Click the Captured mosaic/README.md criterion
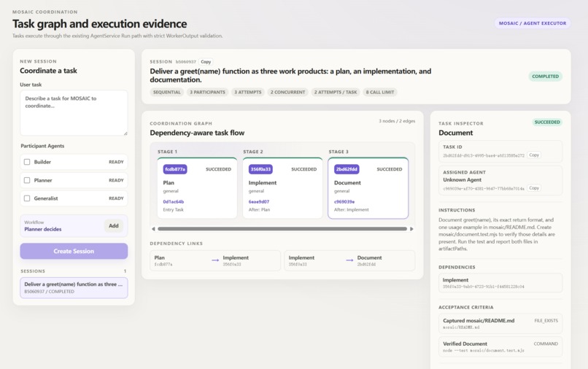This screenshot has width=588, height=369. [500, 324]
